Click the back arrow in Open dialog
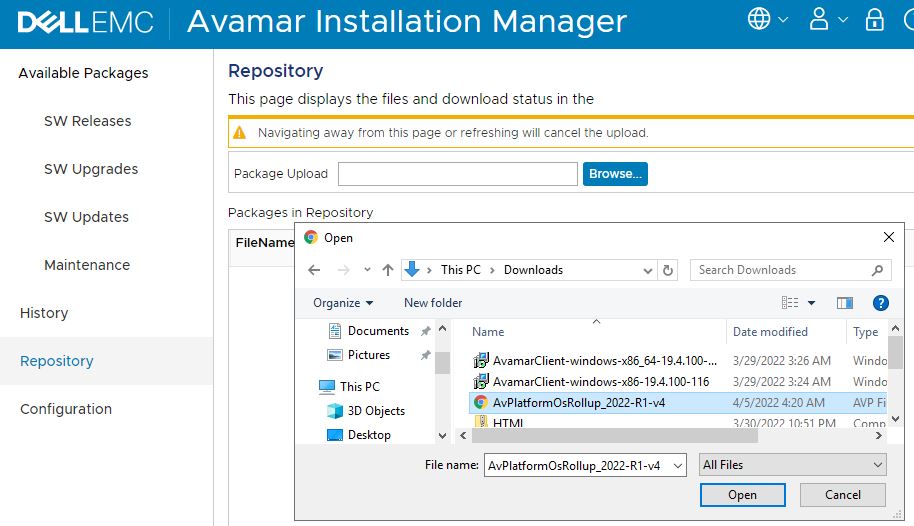This screenshot has width=914, height=526. pos(314,270)
